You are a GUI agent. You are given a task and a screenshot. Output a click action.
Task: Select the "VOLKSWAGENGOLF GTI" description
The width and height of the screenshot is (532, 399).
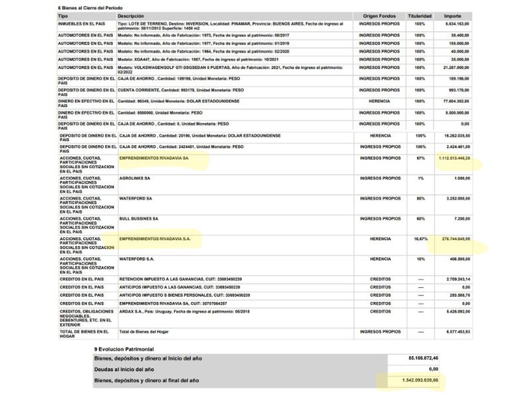(230, 70)
